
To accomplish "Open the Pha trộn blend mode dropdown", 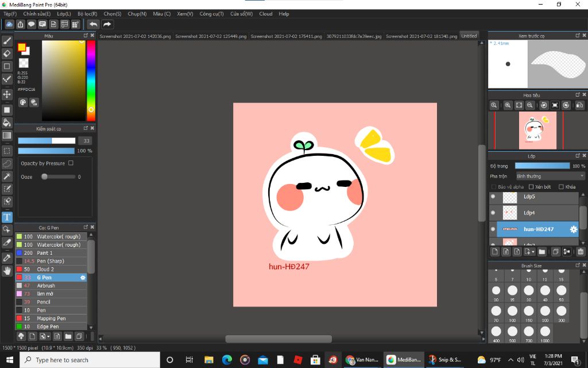I will (550, 176).
